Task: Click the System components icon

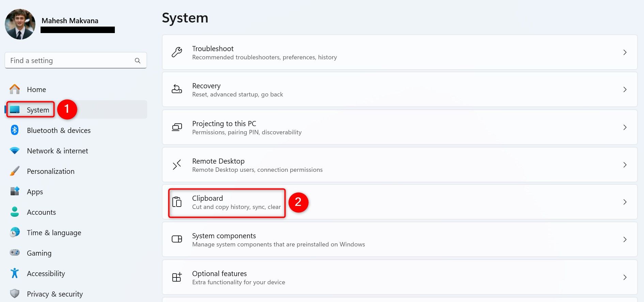Action: (x=177, y=239)
